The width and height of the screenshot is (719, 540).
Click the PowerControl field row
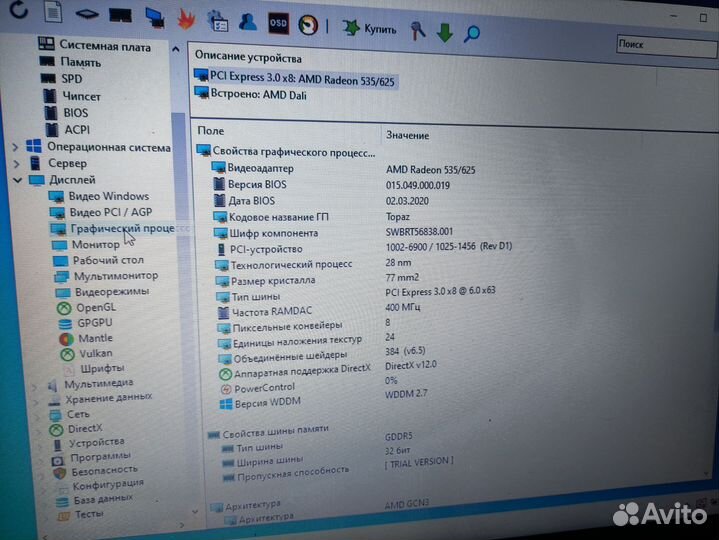[307, 385]
